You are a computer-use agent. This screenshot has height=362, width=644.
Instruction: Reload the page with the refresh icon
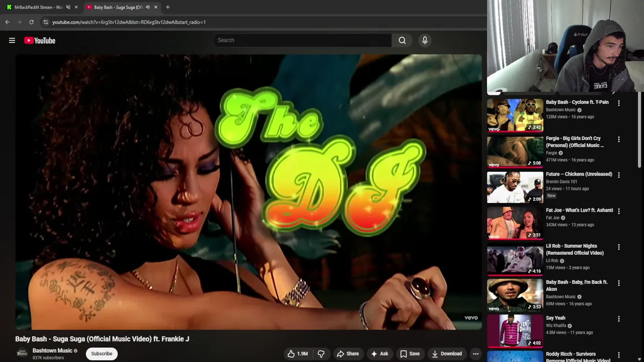pyautogui.click(x=31, y=22)
